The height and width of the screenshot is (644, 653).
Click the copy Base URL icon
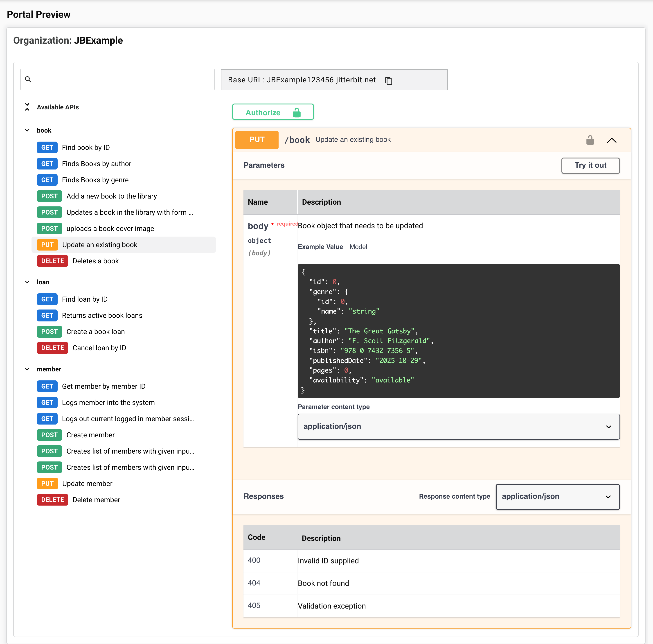click(x=389, y=80)
